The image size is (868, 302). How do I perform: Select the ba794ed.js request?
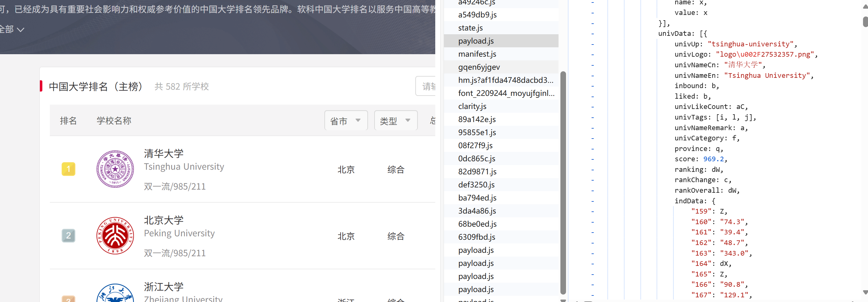click(501, 198)
